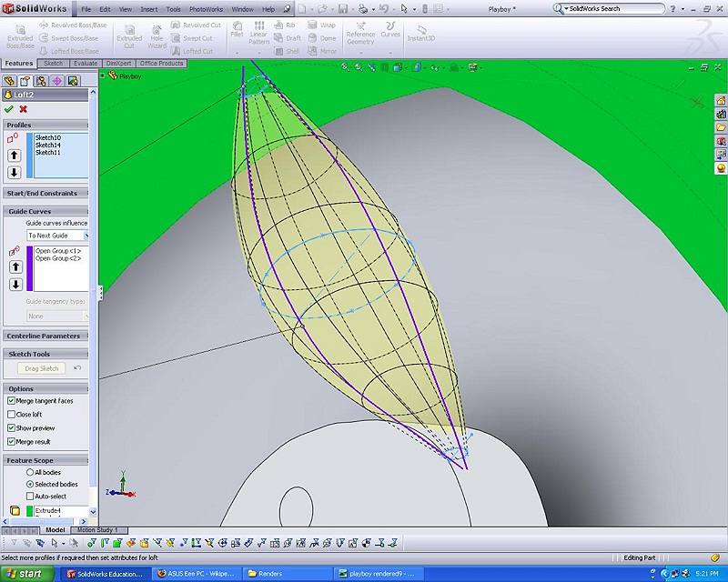Image resolution: width=728 pixels, height=582 pixels.
Task: Select the All bodies radio button
Action: 30,473
